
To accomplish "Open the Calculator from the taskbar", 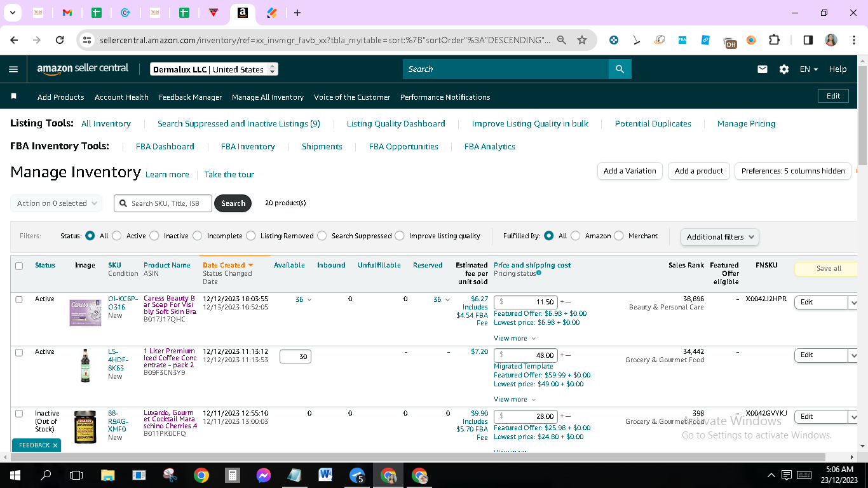I will pyautogui.click(x=233, y=475).
